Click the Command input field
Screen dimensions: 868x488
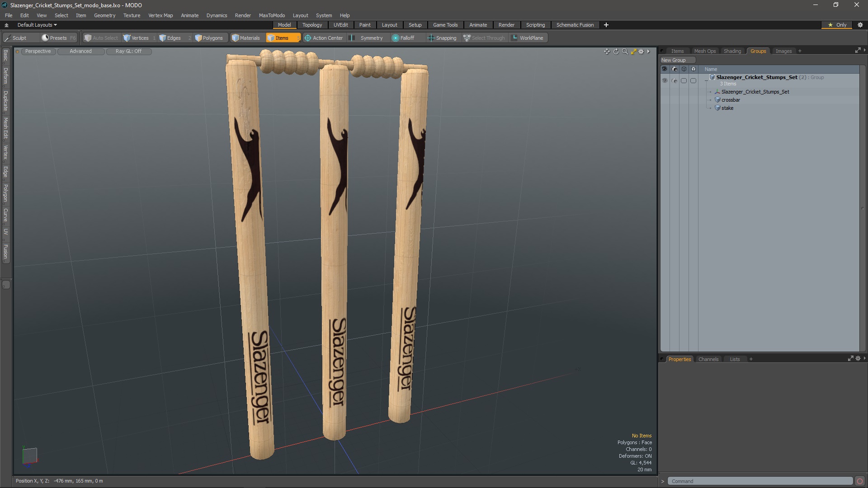760,481
